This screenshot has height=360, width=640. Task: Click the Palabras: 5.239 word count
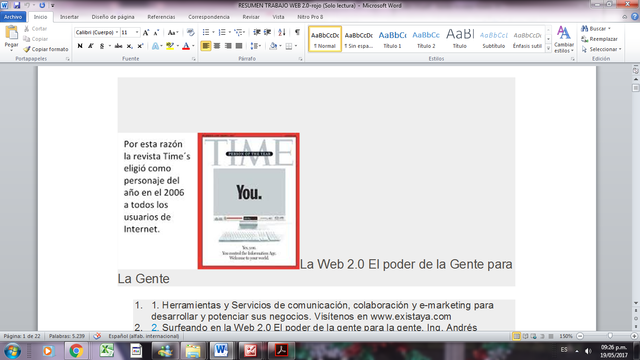[67, 336]
